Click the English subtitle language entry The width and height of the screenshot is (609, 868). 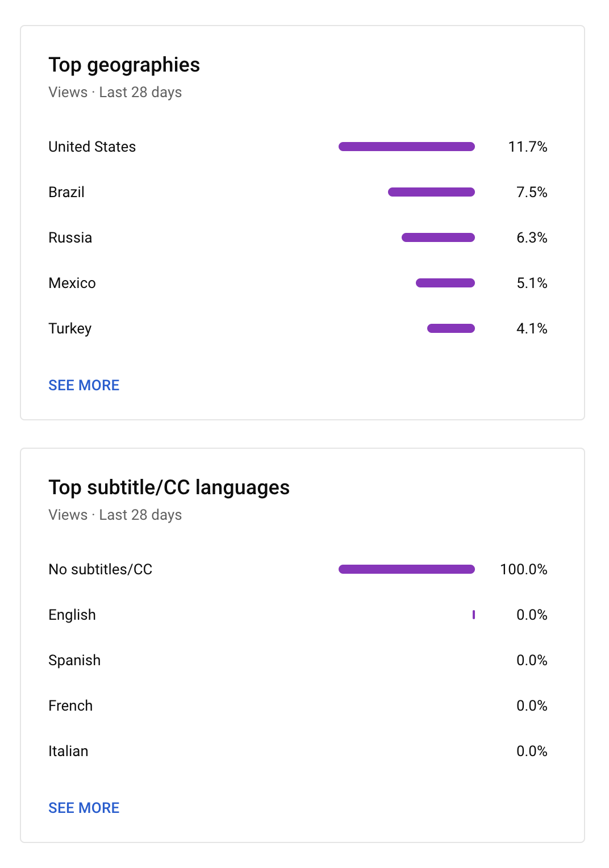coord(72,615)
